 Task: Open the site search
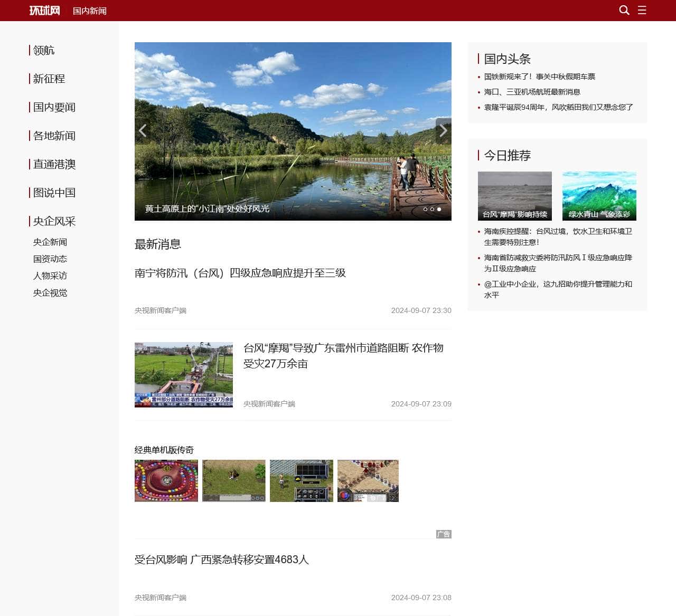(x=624, y=11)
